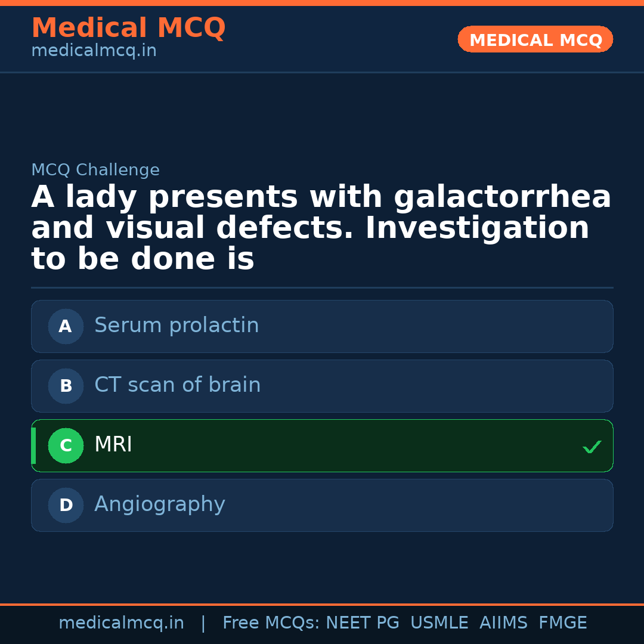Visit medicalmcq.in link under header title

tap(94, 51)
